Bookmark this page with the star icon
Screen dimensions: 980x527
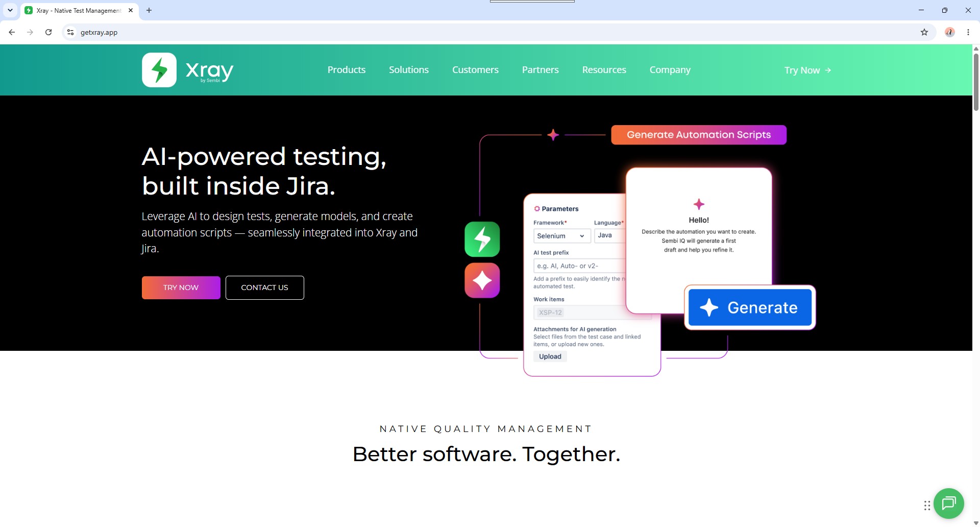pyautogui.click(x=924, y=32)
